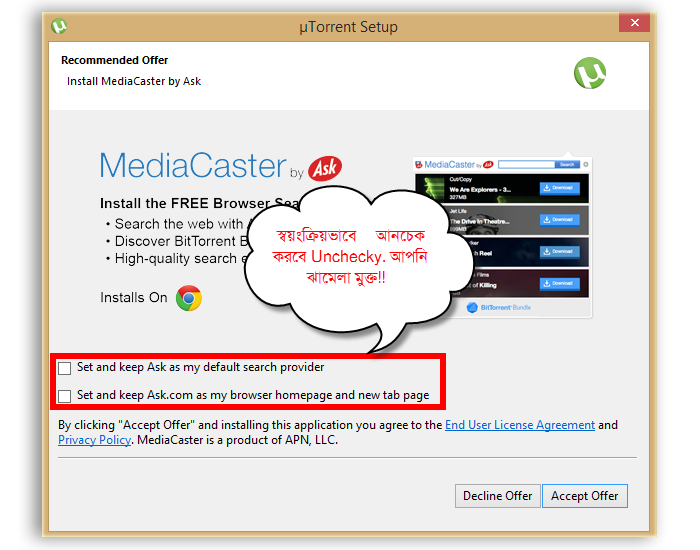
Task: Click the µTorrent Setup title text
Action: pos(348,27)
